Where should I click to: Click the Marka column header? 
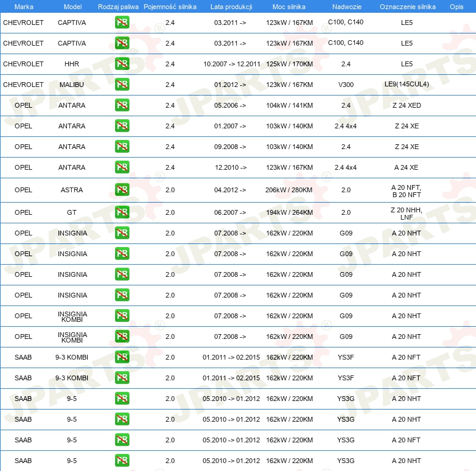(x=23, y=6)
